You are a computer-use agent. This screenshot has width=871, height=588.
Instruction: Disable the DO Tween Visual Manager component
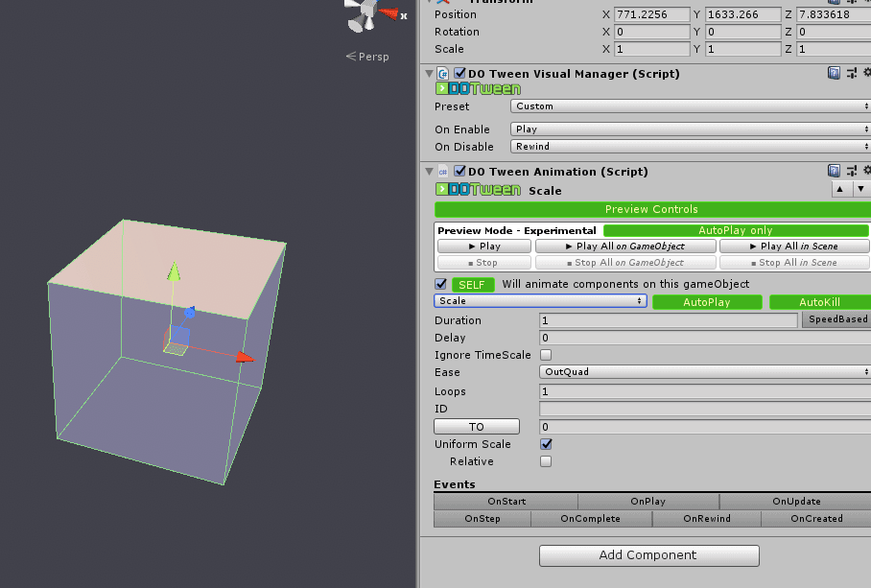[459, 73]
